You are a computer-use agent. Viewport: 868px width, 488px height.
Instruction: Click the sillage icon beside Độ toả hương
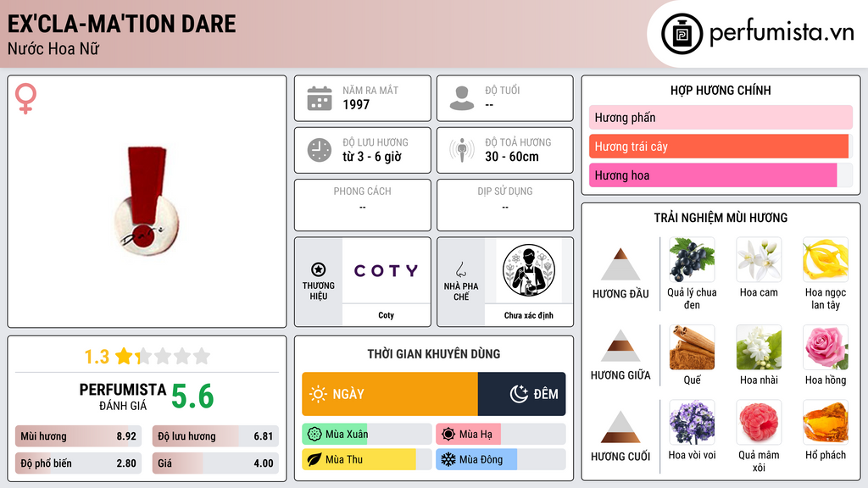[462, 150]
